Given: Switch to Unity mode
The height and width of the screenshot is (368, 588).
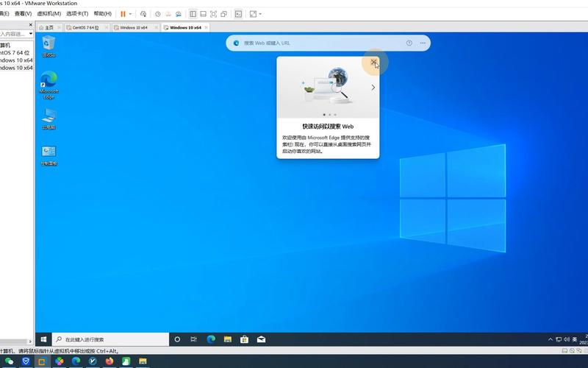Looking at the screenshot, I should click(x=224, y=14).
